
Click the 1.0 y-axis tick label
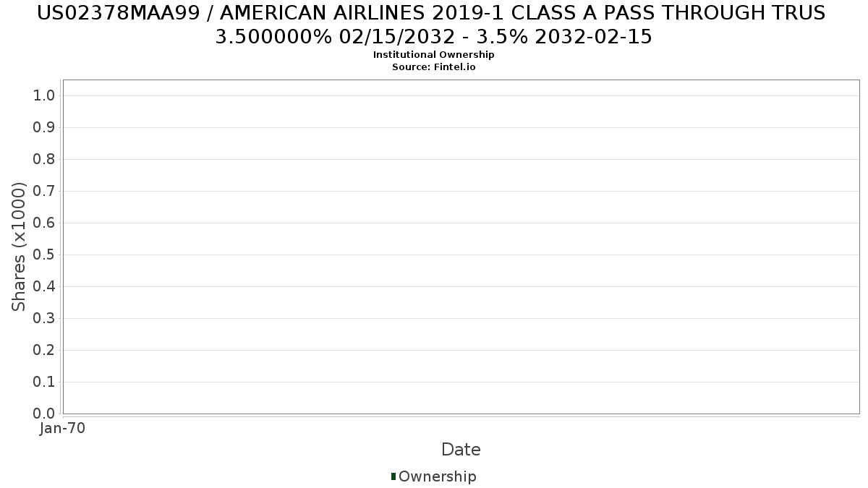pyautogui.click(x=45, y=95)
